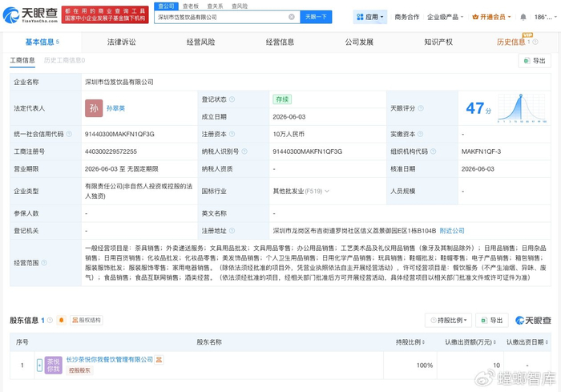Click the Tianyancha logo in header

coord(30,15)
